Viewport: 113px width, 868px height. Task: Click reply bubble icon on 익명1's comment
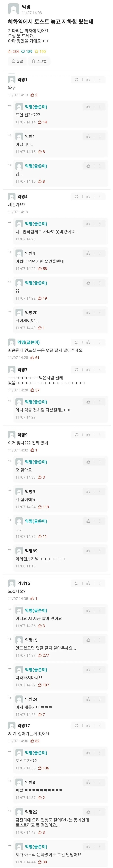[x=76, y=80]
